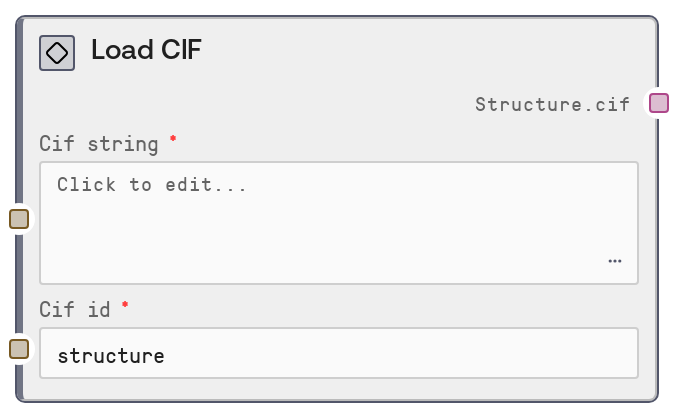674x418 pixels.
Task: Click the red asterisk beside Cif id
Action: [x=125, y=305]
